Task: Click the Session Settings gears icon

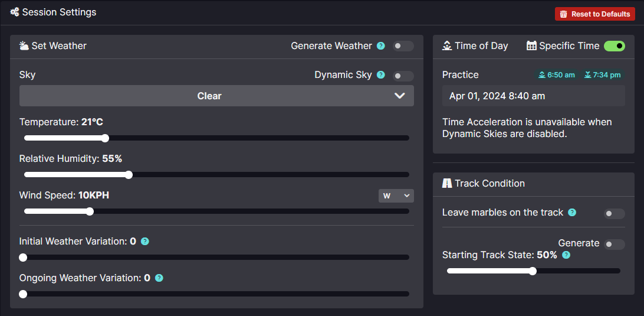Action: tap(15, 12)
